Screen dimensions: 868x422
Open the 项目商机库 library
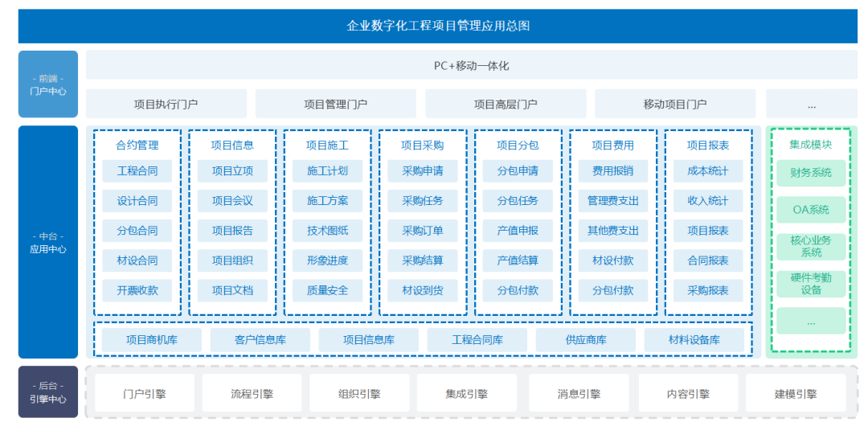coord(152,339)
